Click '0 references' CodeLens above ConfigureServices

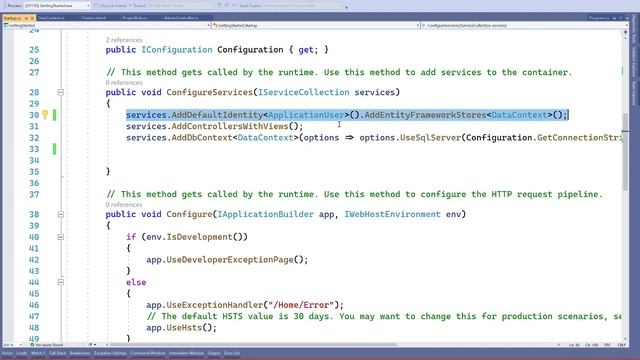[x=124, y=83]
